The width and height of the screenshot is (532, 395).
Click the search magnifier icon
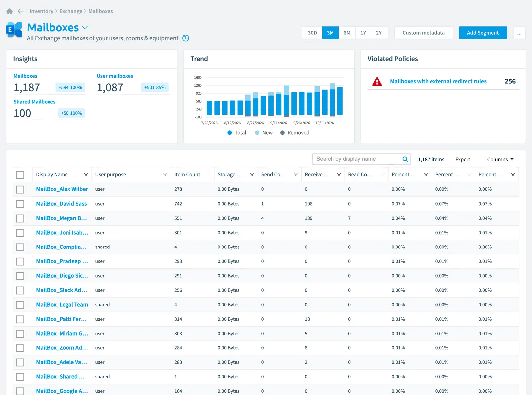pyautogui.click(x=405, y=159)
